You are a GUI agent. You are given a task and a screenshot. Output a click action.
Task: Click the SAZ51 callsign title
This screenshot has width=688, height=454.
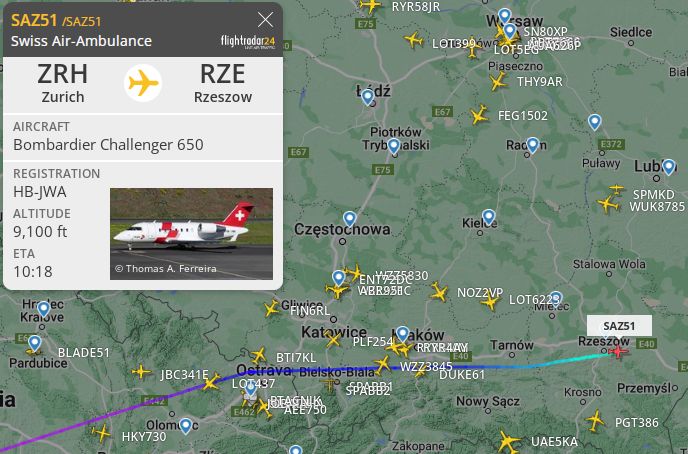[34, 20]
